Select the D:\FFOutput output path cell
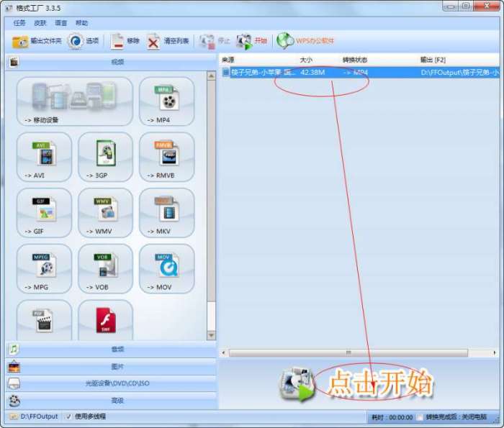The width and height of the screenshot is (504, 428). 459,73
